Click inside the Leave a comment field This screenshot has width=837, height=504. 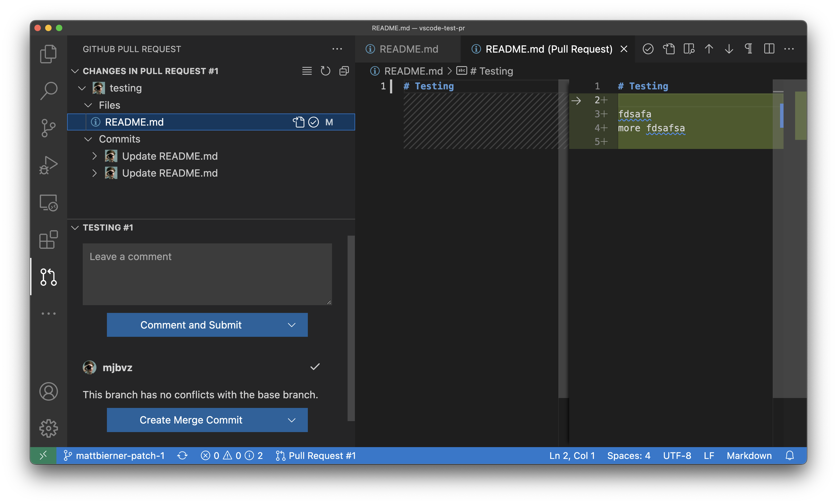point(207,274)
